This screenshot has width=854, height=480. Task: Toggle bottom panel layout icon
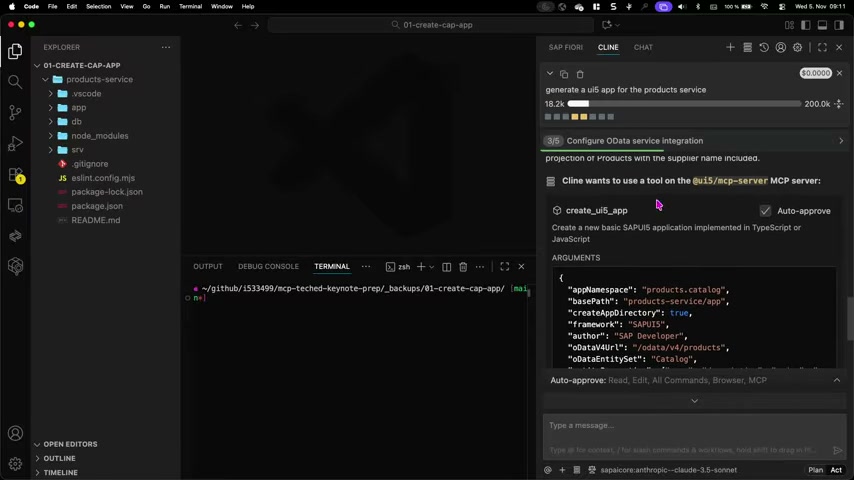pos(822,25)
